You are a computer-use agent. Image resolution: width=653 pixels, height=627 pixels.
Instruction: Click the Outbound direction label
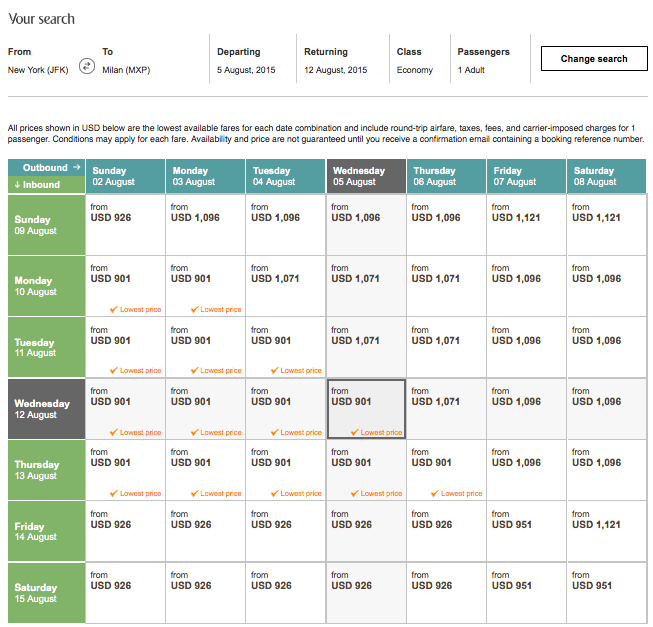(x=45, y=167)
